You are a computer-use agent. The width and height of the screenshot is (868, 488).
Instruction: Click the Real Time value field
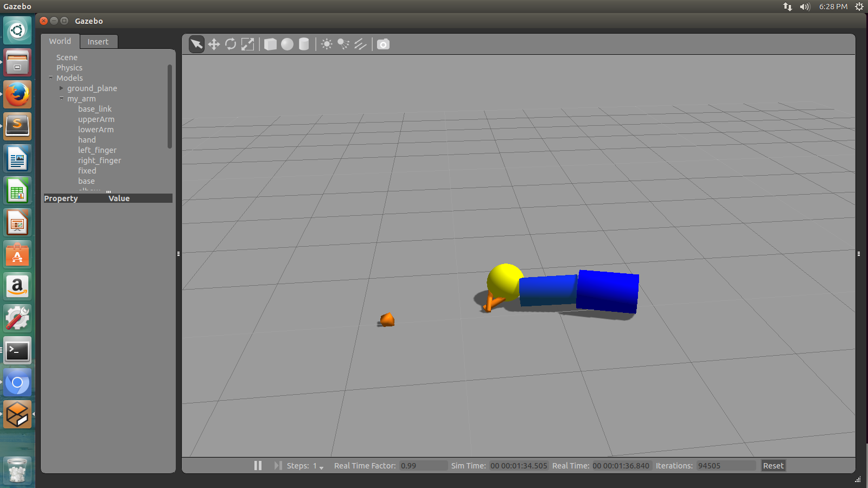[621, 466]
